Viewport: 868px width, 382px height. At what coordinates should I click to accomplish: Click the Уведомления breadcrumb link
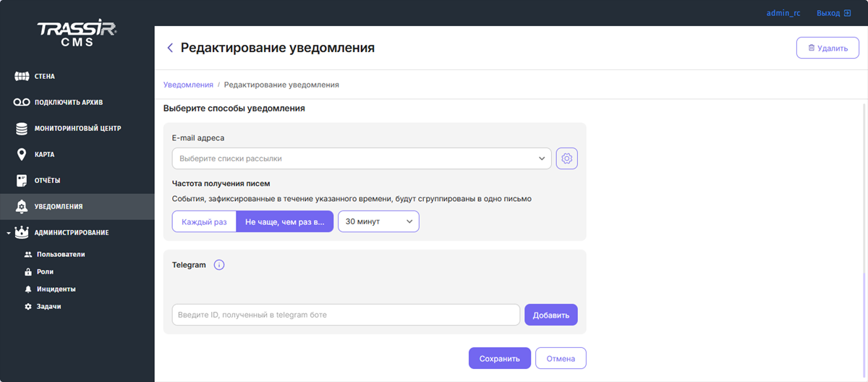click(188, 85)
